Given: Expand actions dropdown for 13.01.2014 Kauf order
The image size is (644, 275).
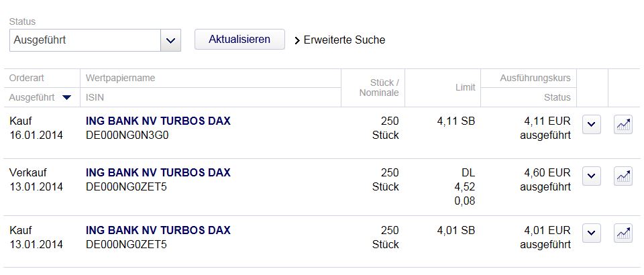Looking at the screenshot, I should click(591, 233).
